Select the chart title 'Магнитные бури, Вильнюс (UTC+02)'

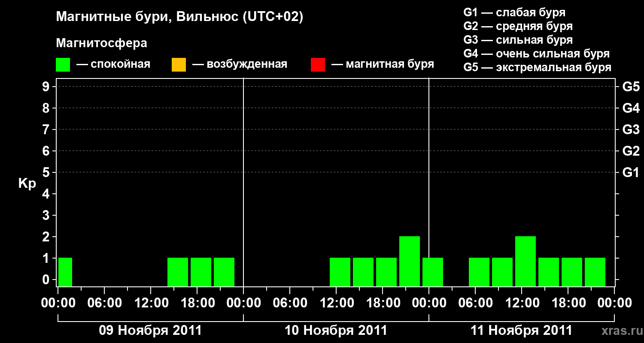[179, 18]
